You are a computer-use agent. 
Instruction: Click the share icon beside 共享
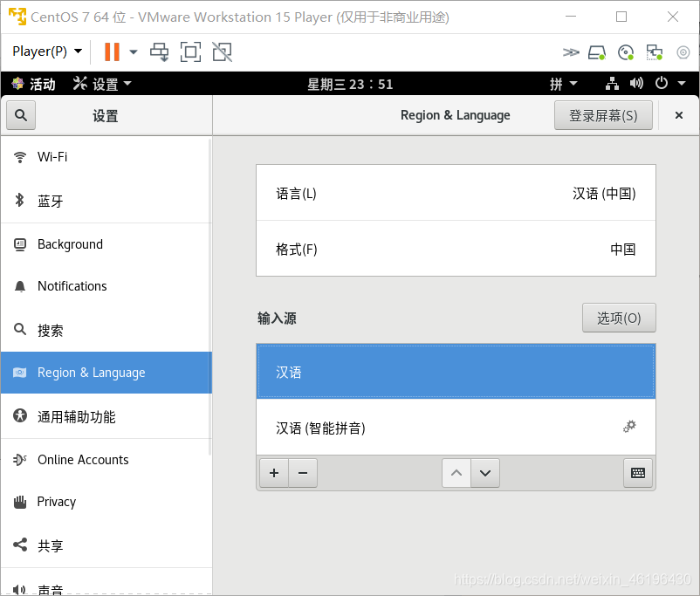pyautogui.click(x=20, y=545)
